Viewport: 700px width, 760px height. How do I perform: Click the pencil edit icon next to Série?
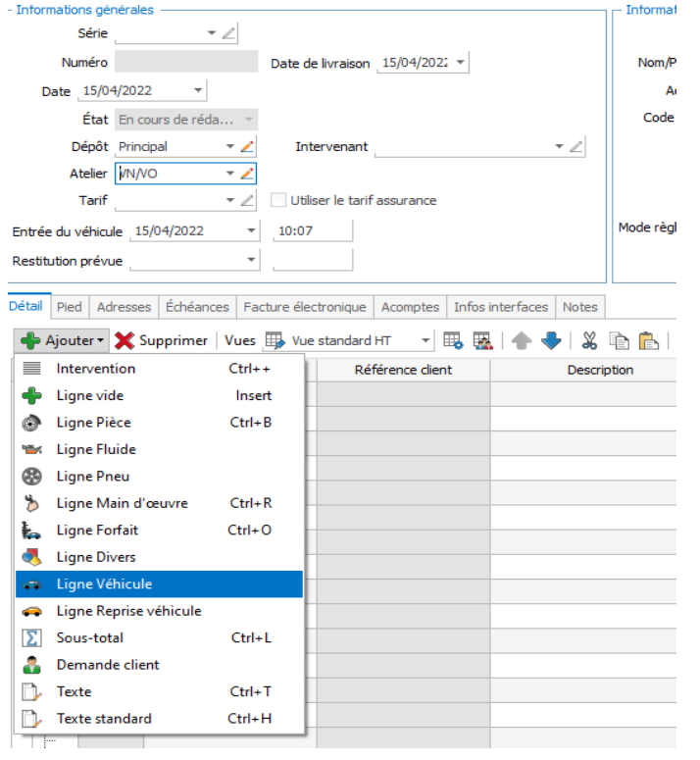[x=228, y=33]
